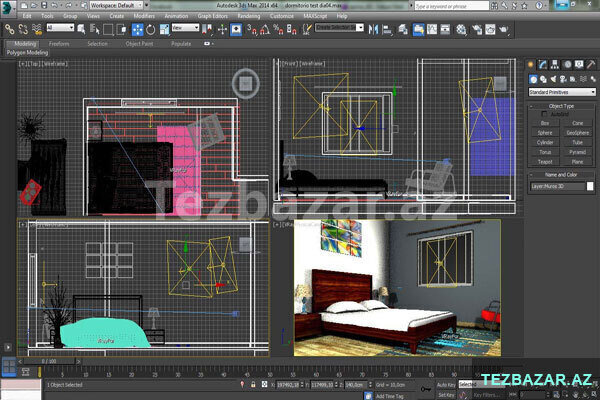Open the Select by Name dialog

click(x=94, y=29)
